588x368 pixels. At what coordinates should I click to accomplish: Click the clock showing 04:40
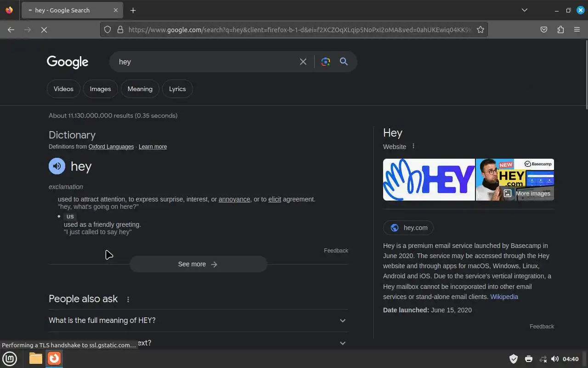coord(571,359)
